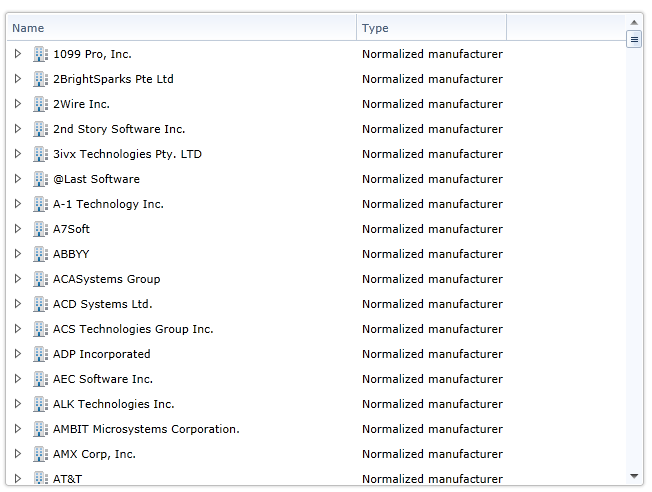This screenshot has height=492, width=652.
Task: Select the AEC Software Inc. name
Action: tap(103, 379)
